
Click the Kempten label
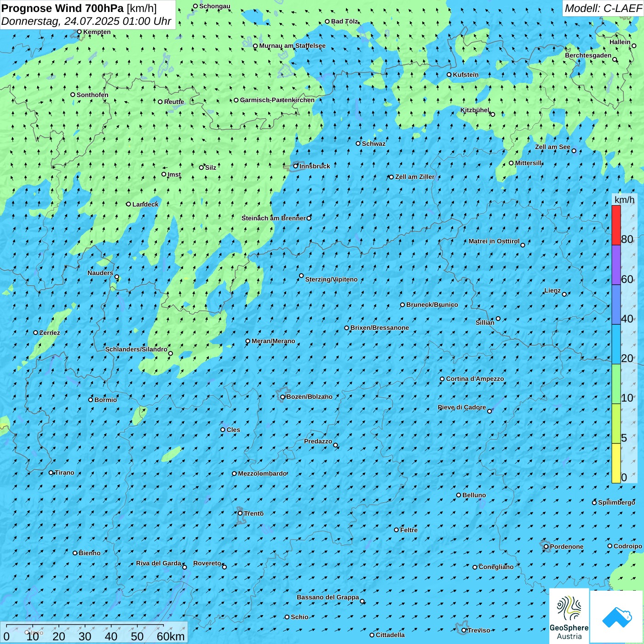97,32
